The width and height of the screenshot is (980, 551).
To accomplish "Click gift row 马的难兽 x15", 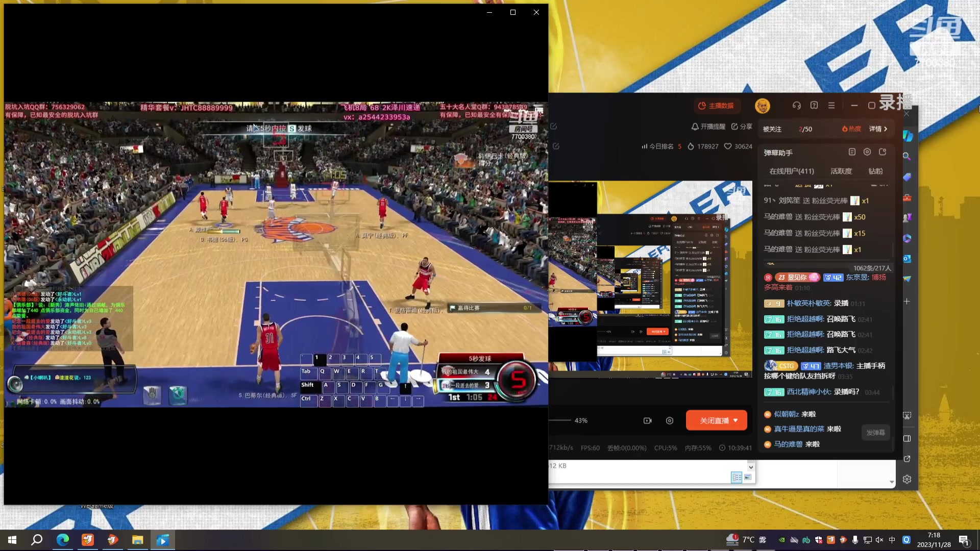I will [x=815, y=233].
